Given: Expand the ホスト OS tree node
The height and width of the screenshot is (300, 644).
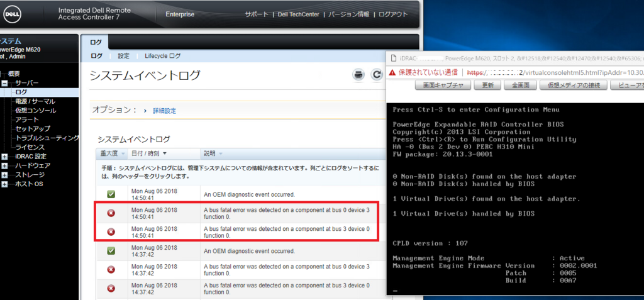Looking at the screenshot, I should click(x=4, y=184).
